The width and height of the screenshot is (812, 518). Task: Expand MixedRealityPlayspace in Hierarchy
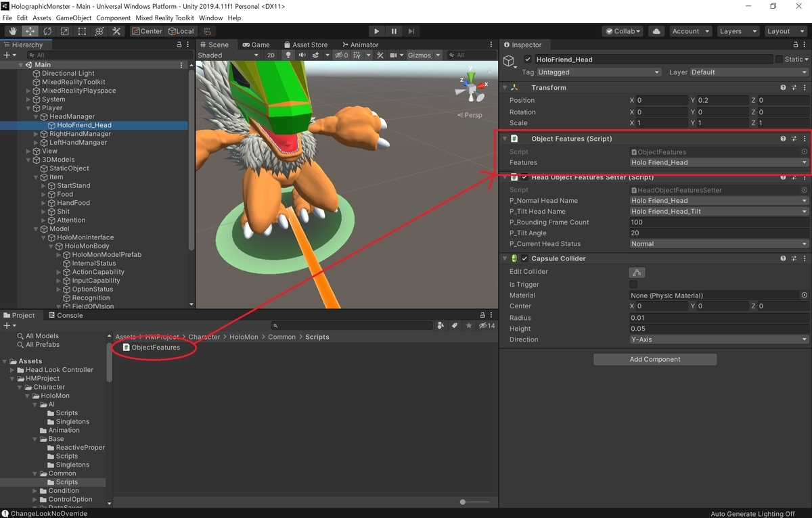tap(28, 91)
